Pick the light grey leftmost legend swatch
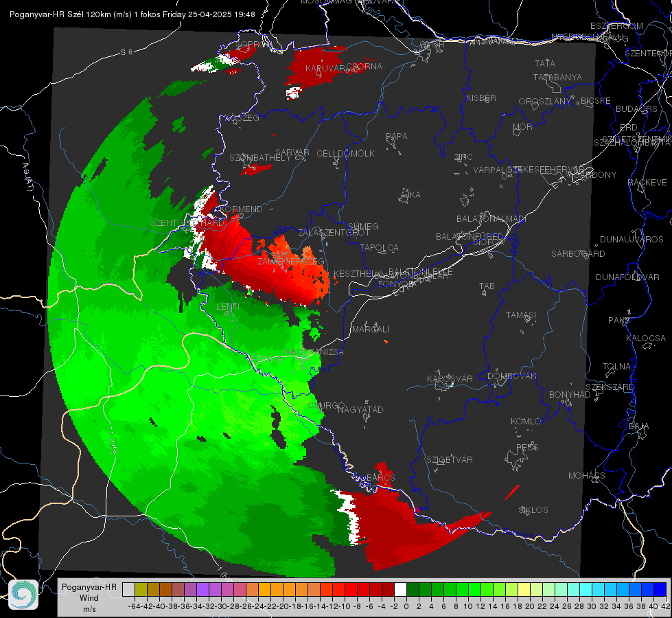The height and width of the screenshot is (618, 672). (x=128, y=590)
